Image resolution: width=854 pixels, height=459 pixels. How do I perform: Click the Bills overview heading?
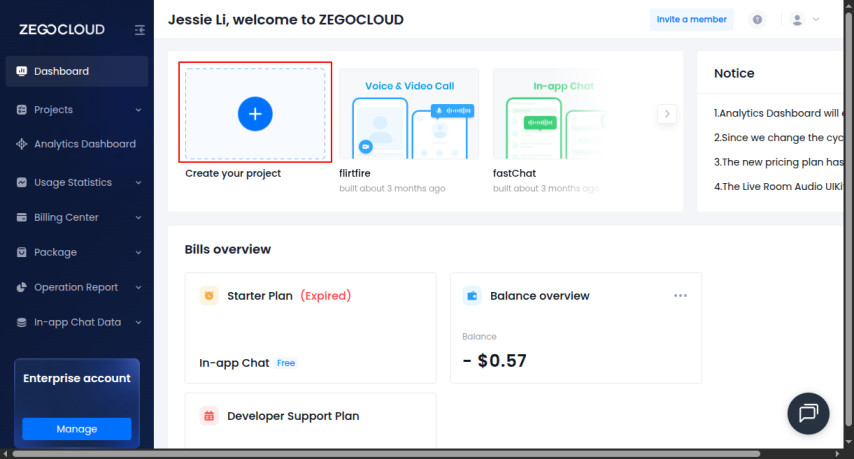[228, 249]
